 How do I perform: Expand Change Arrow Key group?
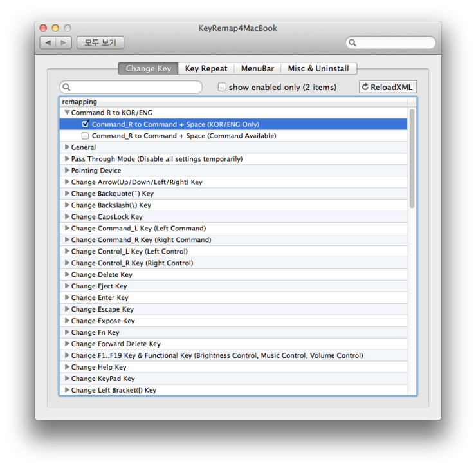[x=67, y=182]
